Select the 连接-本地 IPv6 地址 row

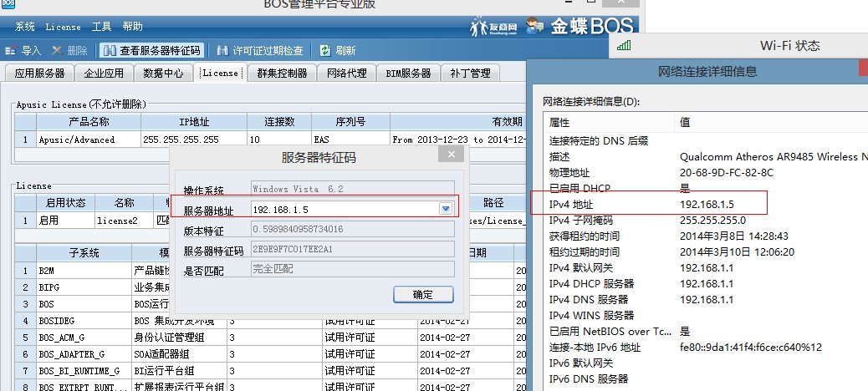coord(706,348)
